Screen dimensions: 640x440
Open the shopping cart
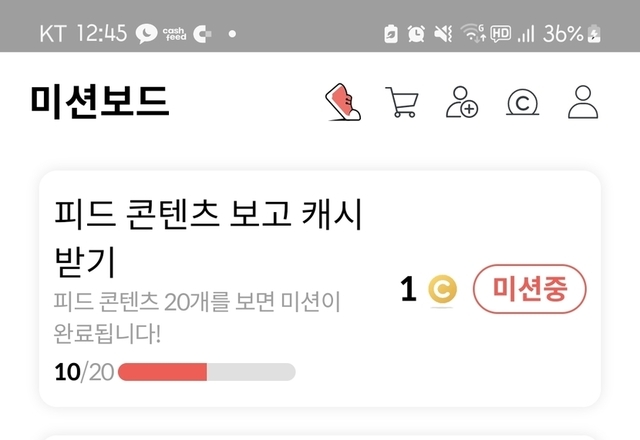401,102
